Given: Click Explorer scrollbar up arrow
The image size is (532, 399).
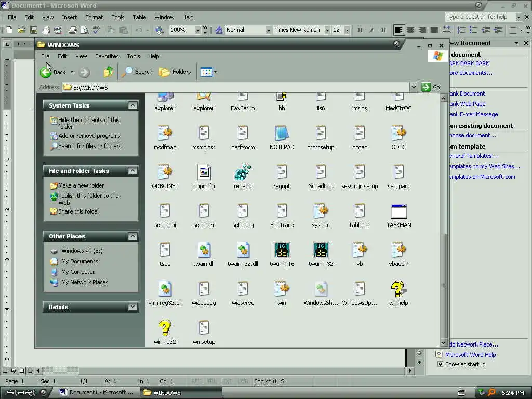Looking at the screenshot, I should pos(443,98).
